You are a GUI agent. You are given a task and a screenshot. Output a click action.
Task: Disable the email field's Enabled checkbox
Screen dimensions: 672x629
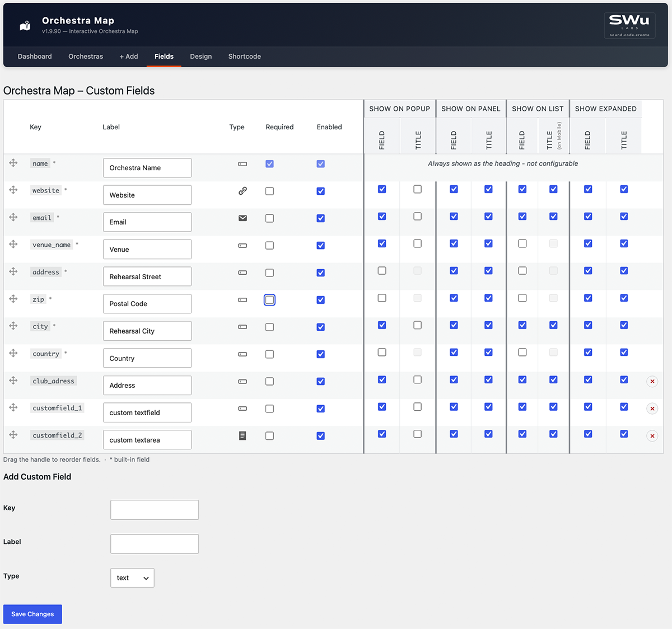click(x=320, y=218)
